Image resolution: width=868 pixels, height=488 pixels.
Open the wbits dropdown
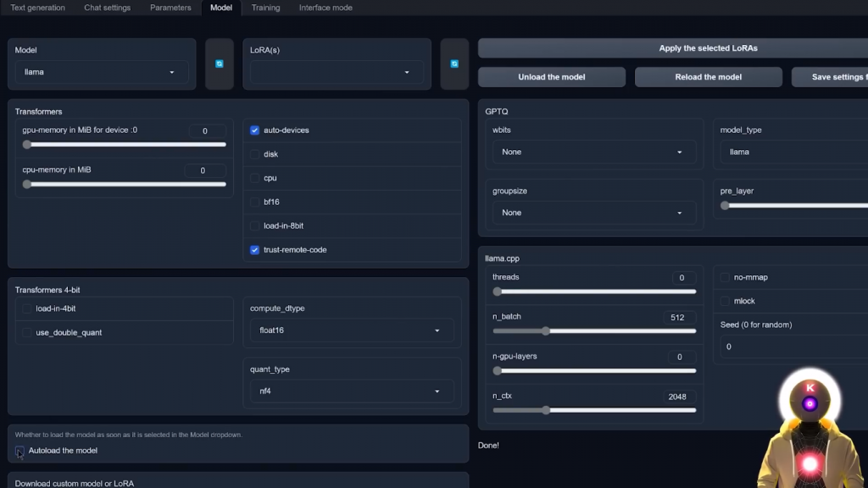593,152
